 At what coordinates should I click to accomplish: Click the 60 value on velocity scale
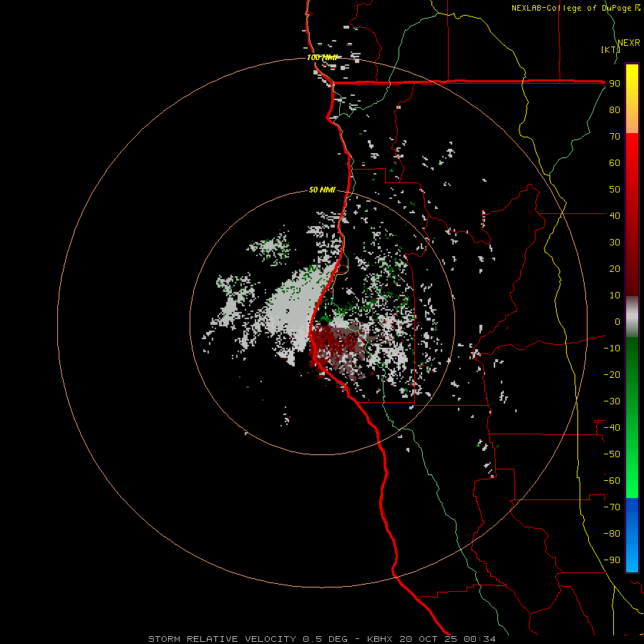(x=615, y=163)
